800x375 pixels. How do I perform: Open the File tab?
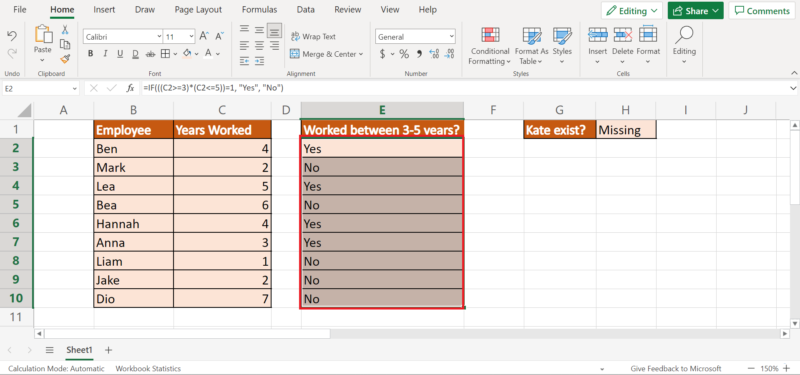(20, 10)
